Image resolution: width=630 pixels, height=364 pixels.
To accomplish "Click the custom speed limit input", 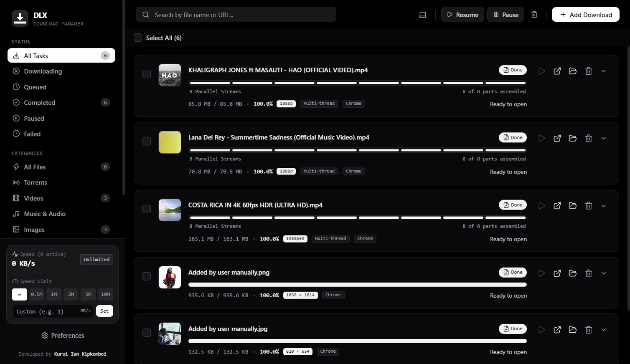I will [53, 311].
